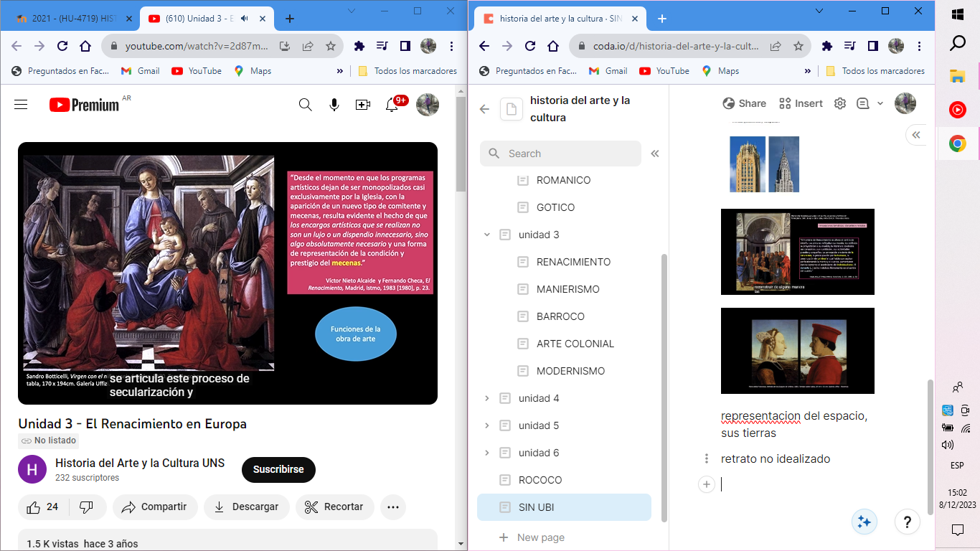The height and width of the screenshot is (551, 980).
Task: Open tab search chevron in YouTube window
Action: point(352,11)
